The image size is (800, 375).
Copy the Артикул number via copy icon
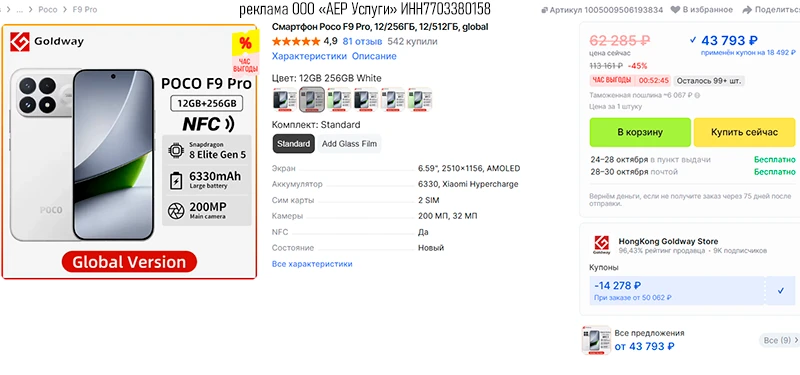[544, 10]
